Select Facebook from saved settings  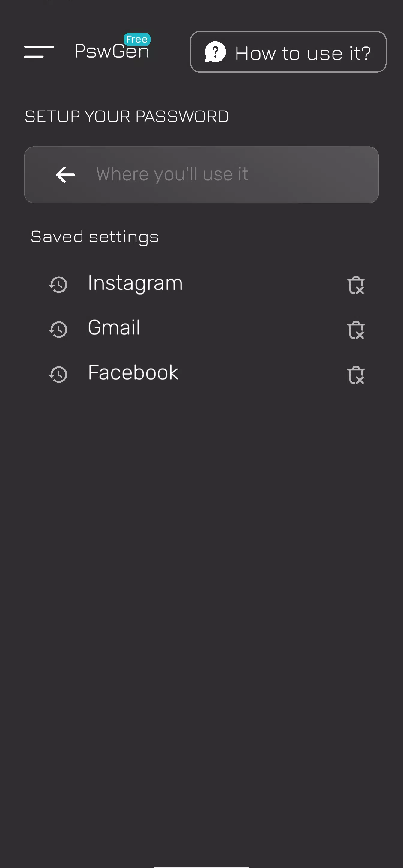pos(133,373)
